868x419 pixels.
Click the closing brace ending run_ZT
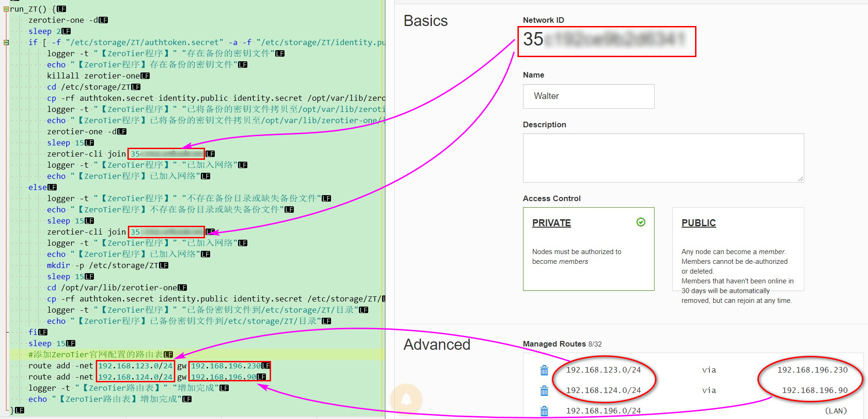pos(12,410)
